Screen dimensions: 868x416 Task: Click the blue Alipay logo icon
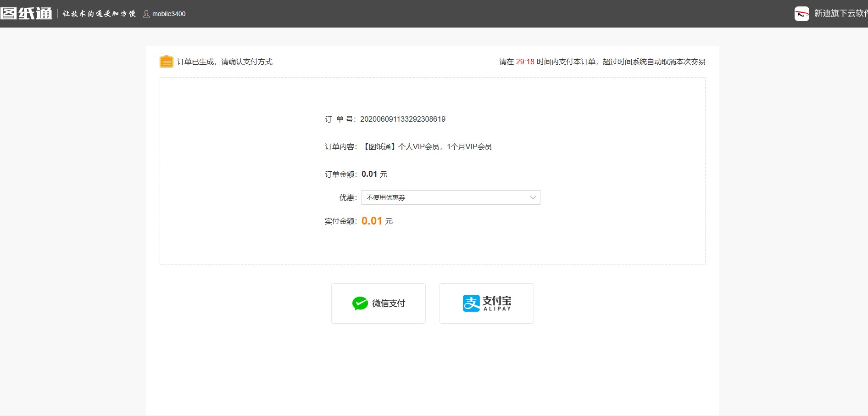point(471,304)
